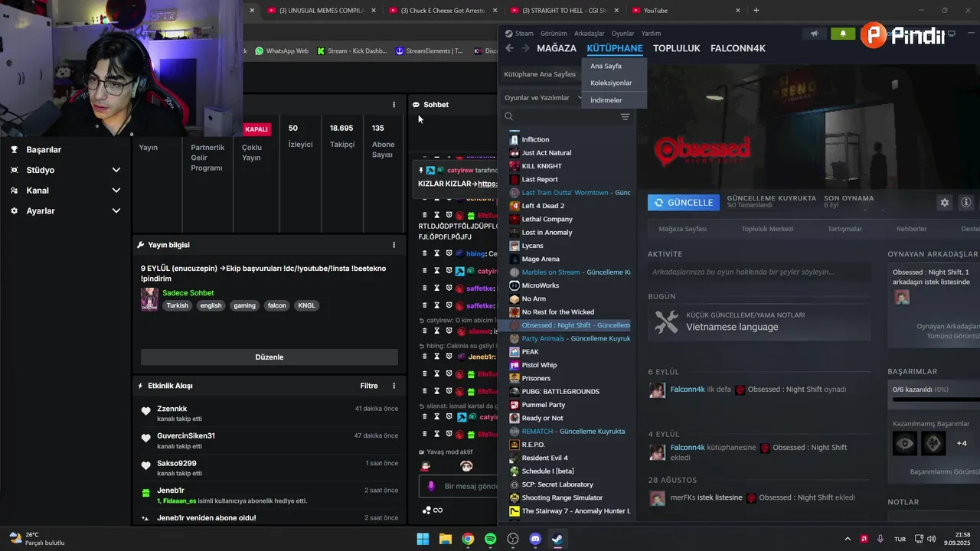Expand Stüdyo section in sidebar
980x551 pixels.
[116, 170]
